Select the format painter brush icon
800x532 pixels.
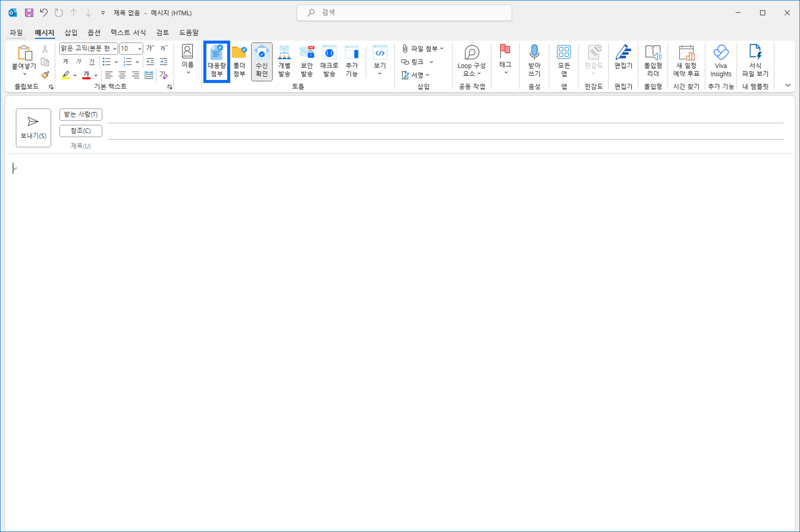[x=45, y=75]
